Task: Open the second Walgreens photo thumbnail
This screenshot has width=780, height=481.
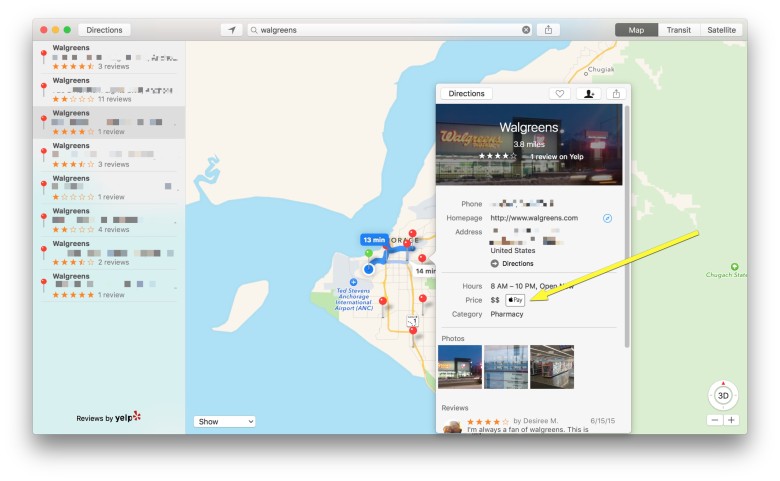Action: [506, 367]
